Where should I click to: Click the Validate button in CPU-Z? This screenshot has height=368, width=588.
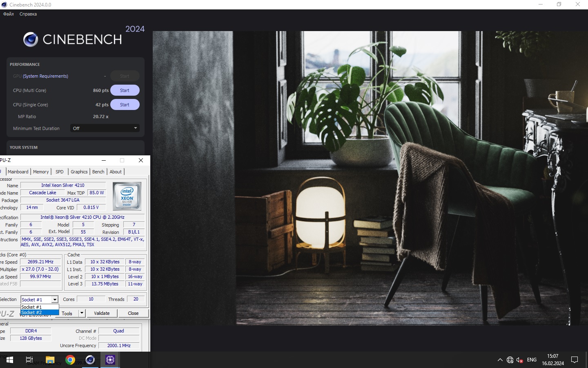102,313
